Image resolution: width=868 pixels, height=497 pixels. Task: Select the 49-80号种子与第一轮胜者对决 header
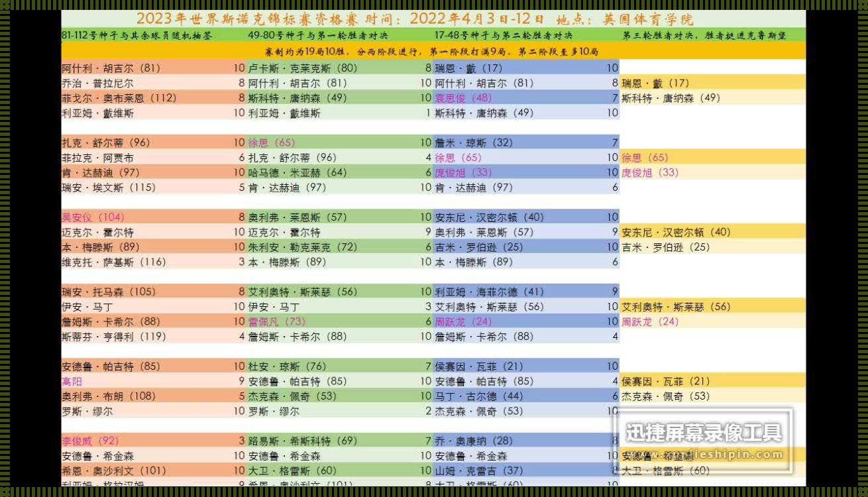[x=318, y=36]
